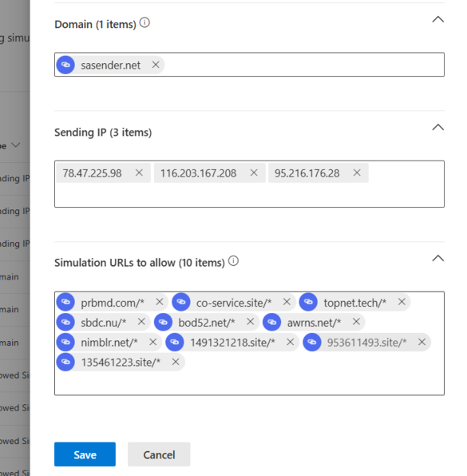
Task: Remove topnet.tech/* from allowed URLs
Action: (402, 302)
